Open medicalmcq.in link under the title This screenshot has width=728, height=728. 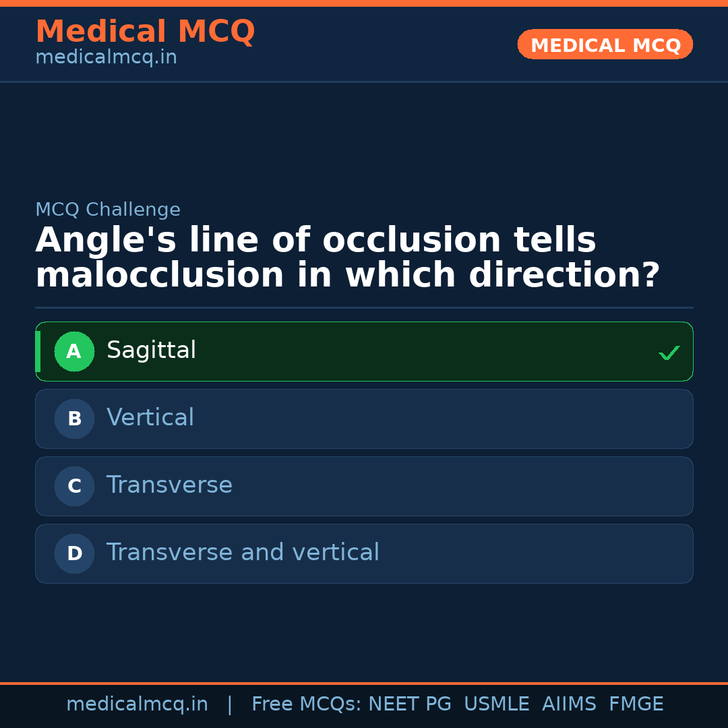[106, 58]
